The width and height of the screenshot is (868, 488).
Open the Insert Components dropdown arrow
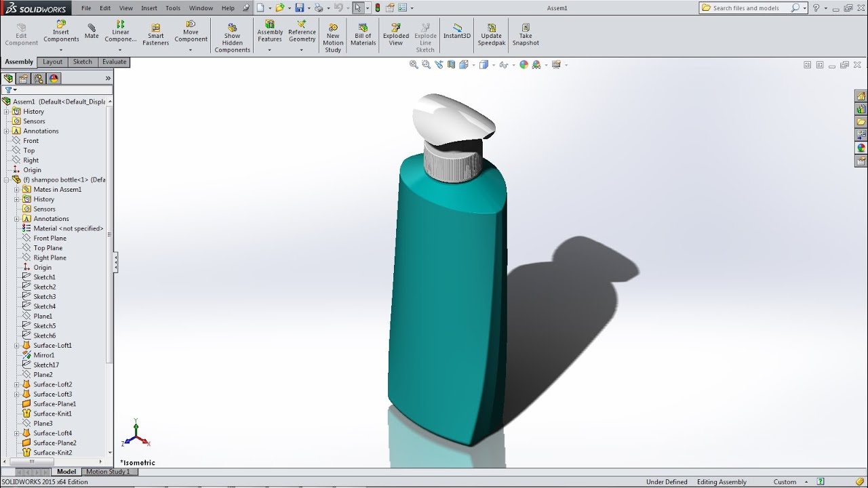[61, 50]
